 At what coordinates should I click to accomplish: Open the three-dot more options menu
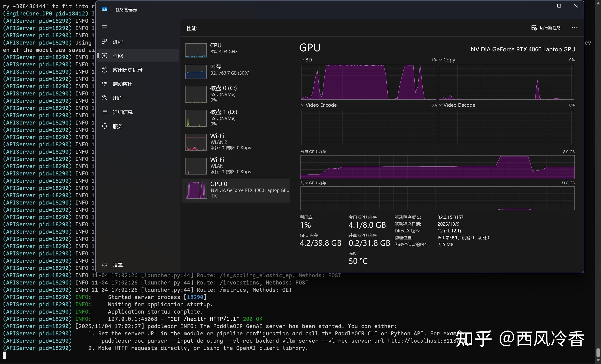(x=574, y=28)
